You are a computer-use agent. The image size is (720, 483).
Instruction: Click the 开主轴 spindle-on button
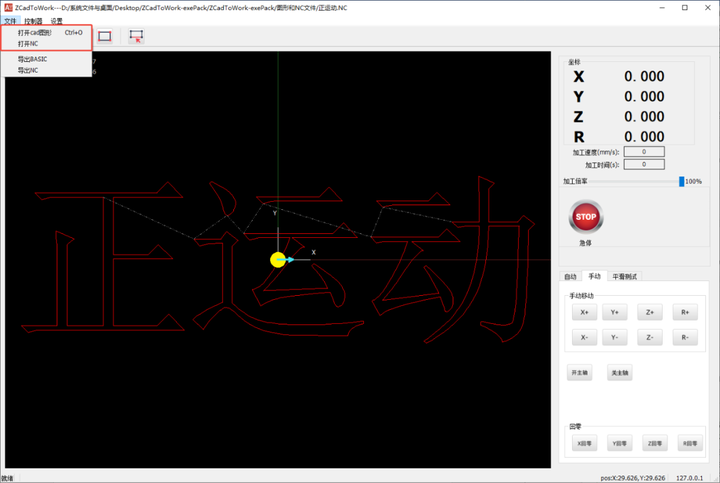pyautogui.click(x=579, y=372)
